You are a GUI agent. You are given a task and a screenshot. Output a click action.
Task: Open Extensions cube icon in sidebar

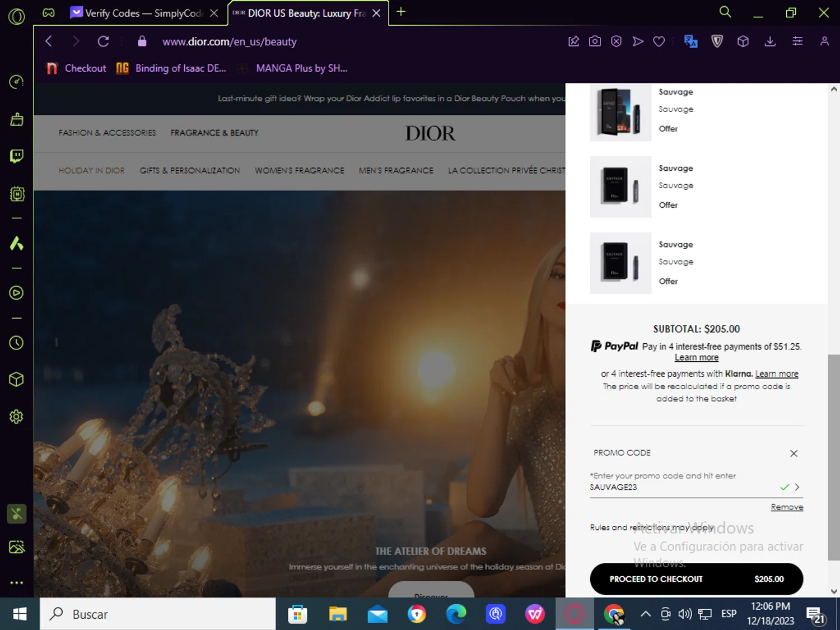[17, 379]
